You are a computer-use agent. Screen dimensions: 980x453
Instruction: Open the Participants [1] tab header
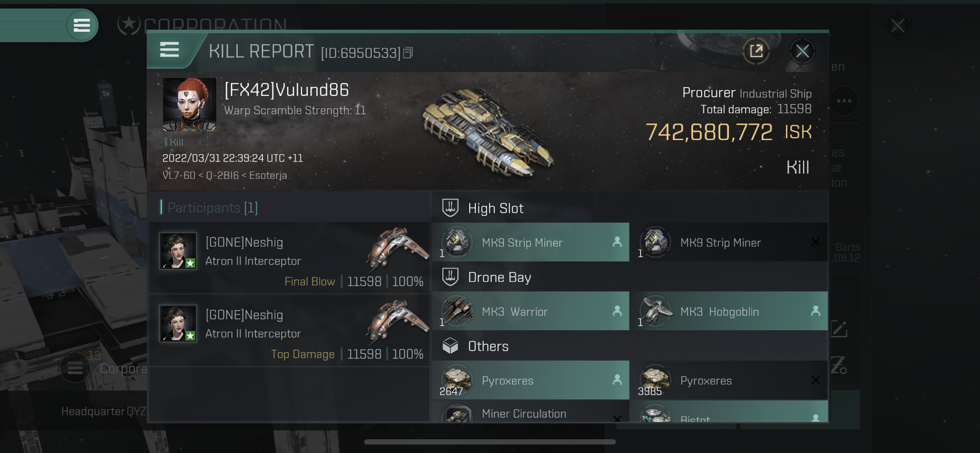coord(213,208)
